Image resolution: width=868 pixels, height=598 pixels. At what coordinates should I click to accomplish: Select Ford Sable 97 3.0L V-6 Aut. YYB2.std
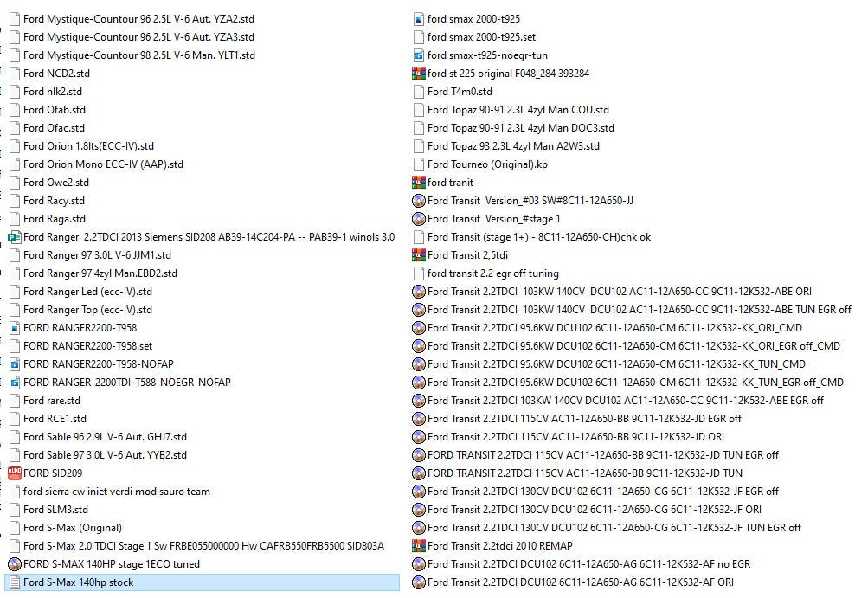click(x=105, y=455)
